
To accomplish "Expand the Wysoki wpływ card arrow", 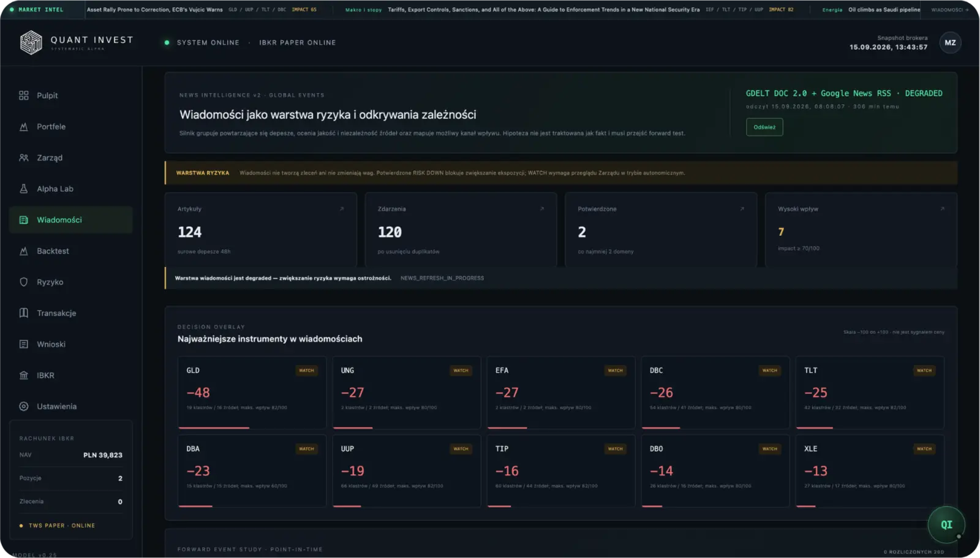I will pos(943,209).
